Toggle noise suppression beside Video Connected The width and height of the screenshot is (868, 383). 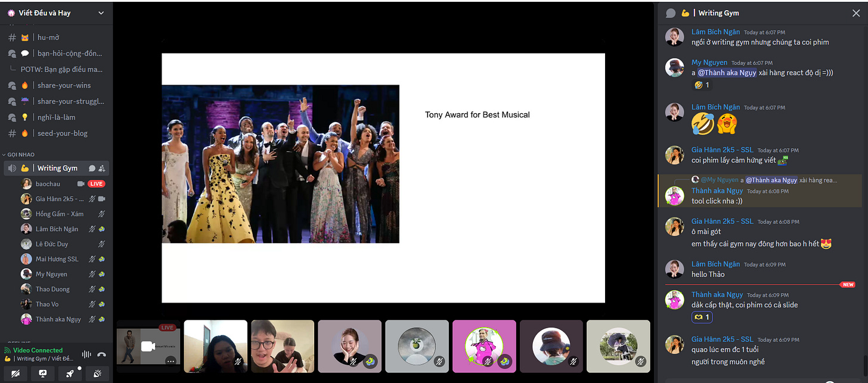click(x=86, y=354)
